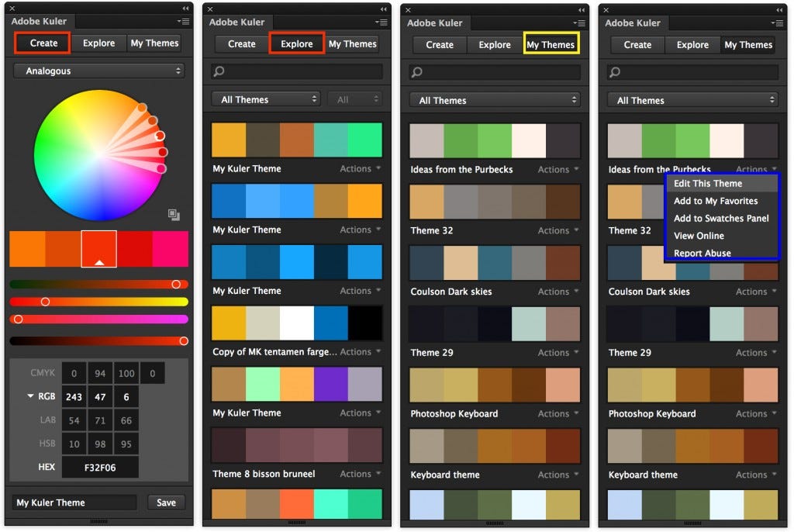Open the All Themes dropdown in the third panel
The width and height of the screenshot is (794, 532).
(x=495, y=100)
